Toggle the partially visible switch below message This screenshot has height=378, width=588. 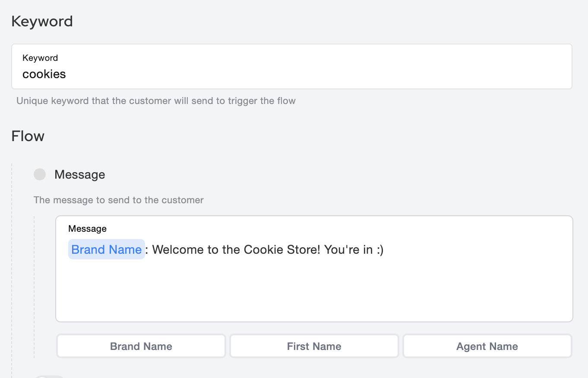point(49,376)
